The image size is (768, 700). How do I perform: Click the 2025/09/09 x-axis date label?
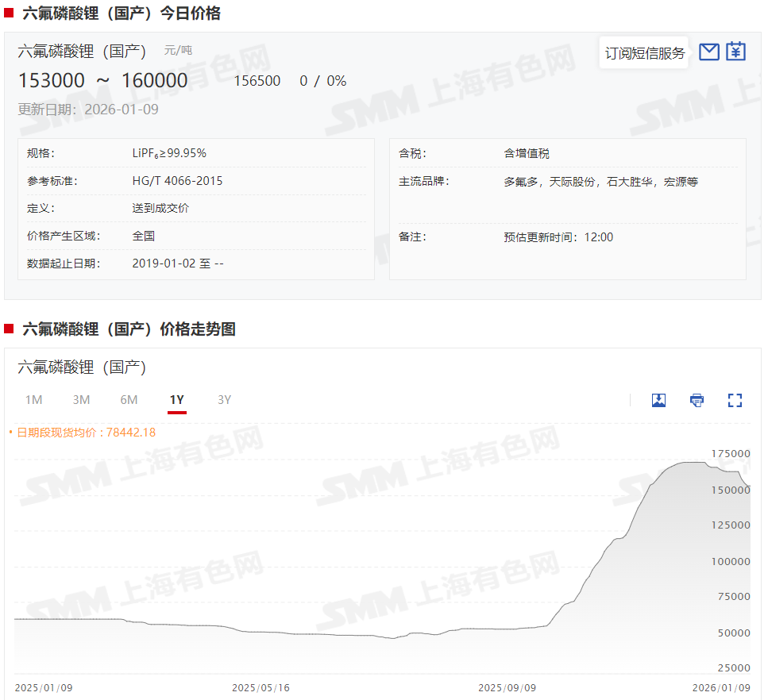coord(507,687)
